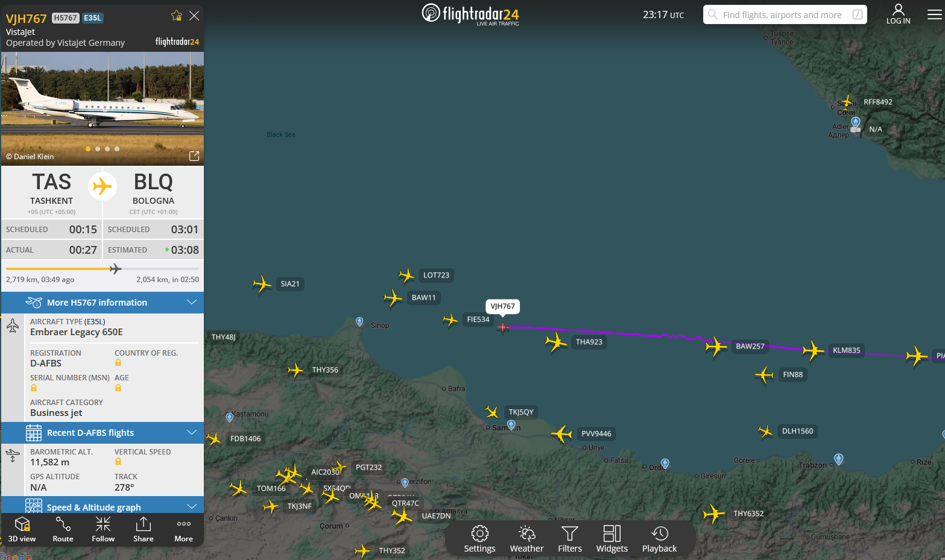
Task: Open Widgets panel
Action: pyautogui.click(x=612, y=539)
